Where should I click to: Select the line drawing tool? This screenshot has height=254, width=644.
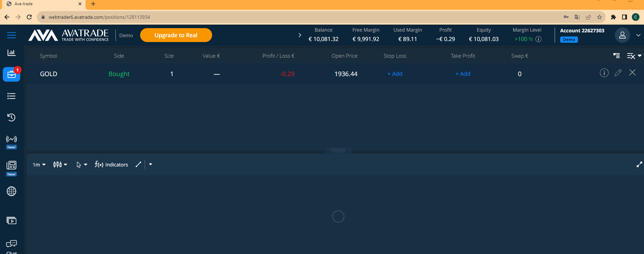pyautogui.click(x=138, y=164)
